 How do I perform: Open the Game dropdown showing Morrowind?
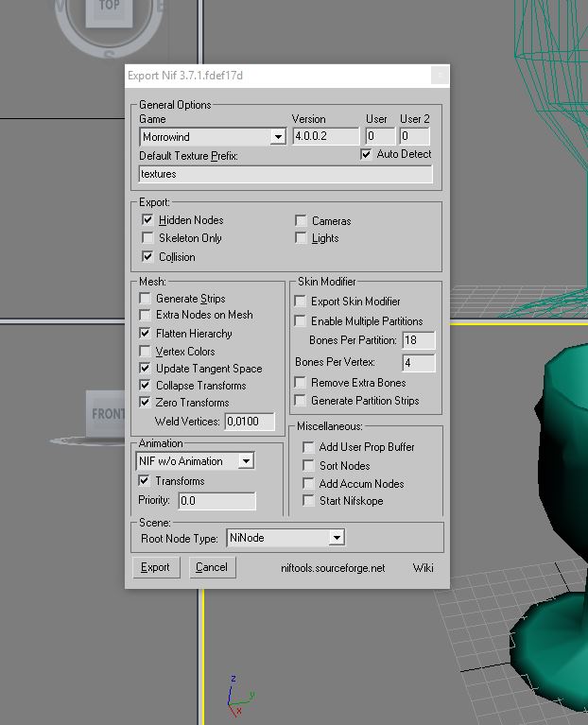coord(213,137)
